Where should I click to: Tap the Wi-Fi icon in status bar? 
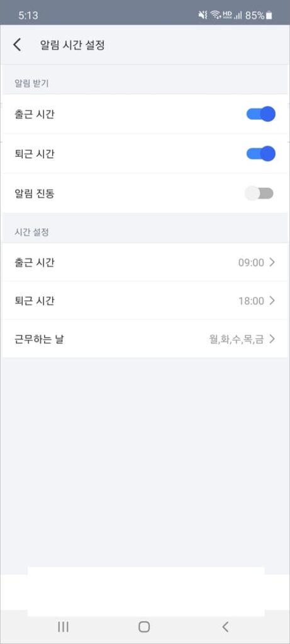215,15
